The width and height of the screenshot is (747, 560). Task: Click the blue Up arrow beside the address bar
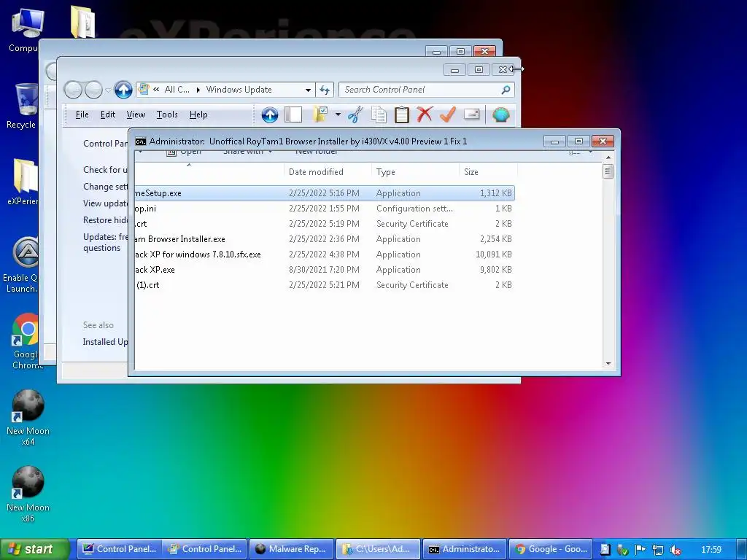point(123,90)
